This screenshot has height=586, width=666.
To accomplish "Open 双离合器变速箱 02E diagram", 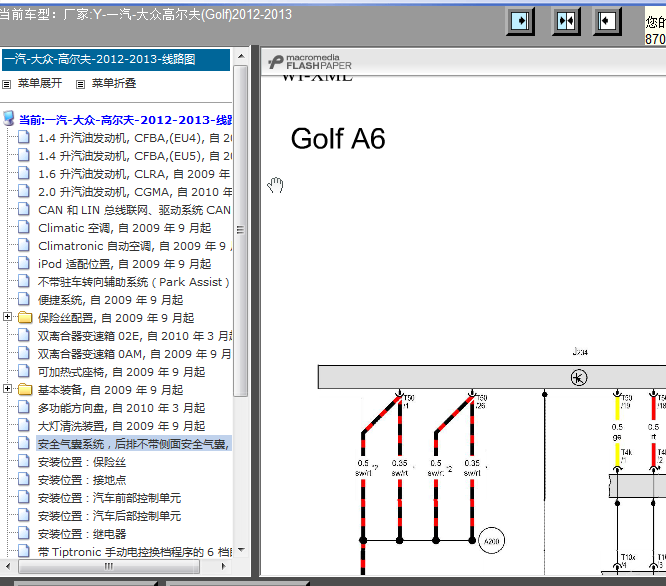I will click(x=135, y=336).
